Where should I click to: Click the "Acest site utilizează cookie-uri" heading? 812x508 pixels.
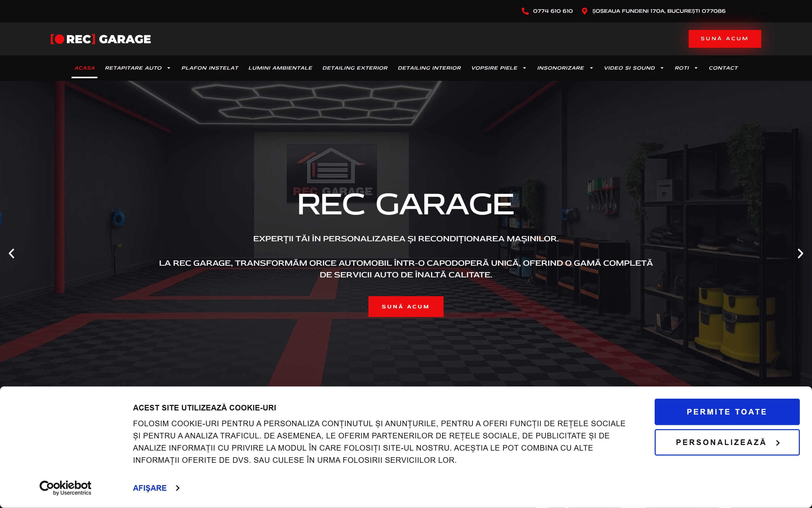[204, 407]
